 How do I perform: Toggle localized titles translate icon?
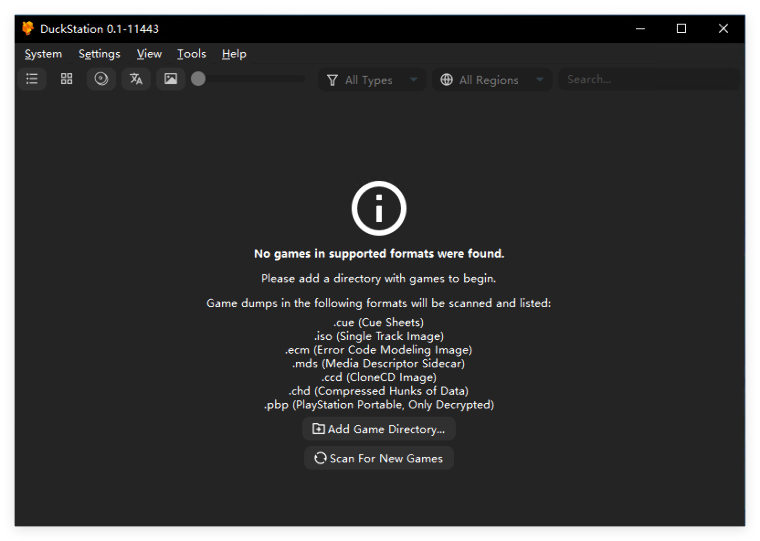coord(136,79)
